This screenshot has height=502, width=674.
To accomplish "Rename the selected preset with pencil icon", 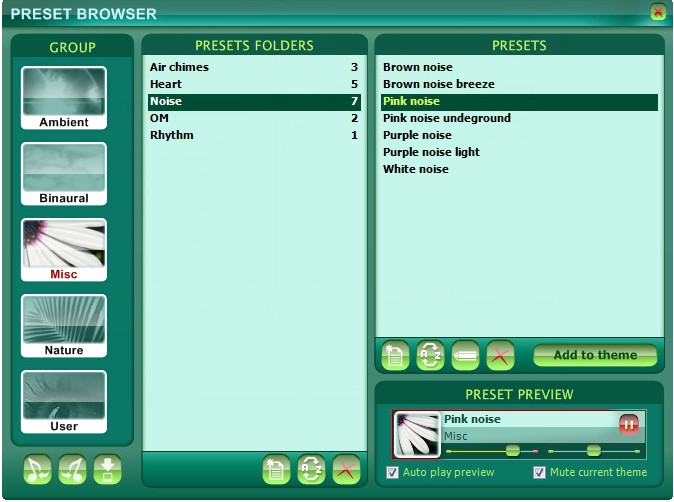I will [x=465, y=355].
